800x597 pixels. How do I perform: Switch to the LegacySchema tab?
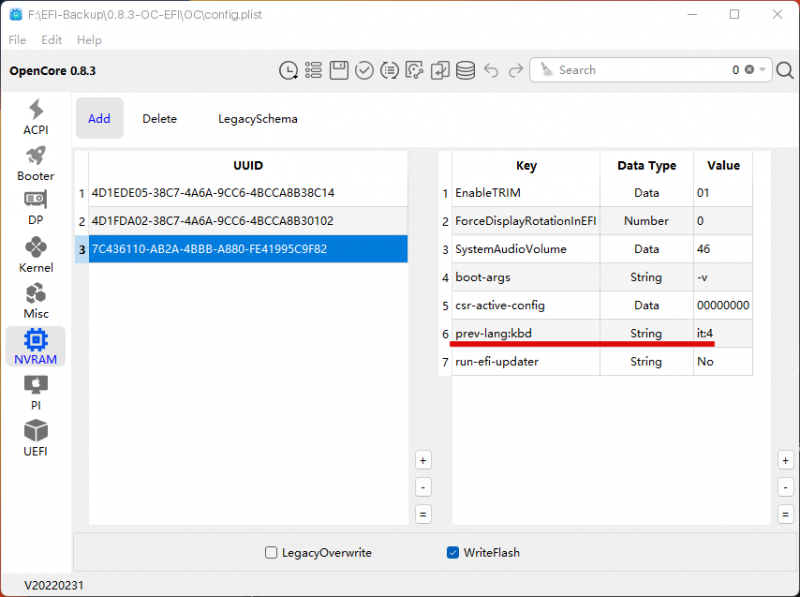point(257,118)
